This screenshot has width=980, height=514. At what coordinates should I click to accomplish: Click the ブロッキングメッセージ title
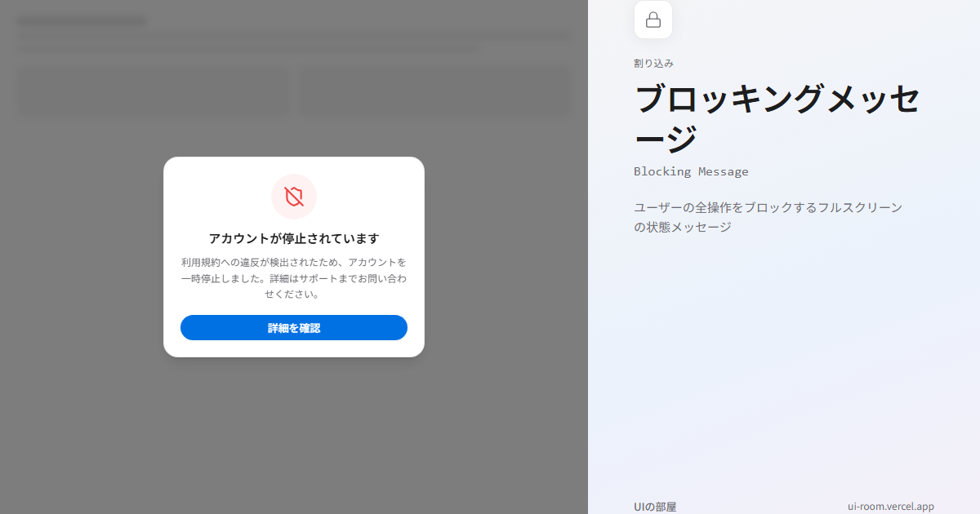pos(777,119)
